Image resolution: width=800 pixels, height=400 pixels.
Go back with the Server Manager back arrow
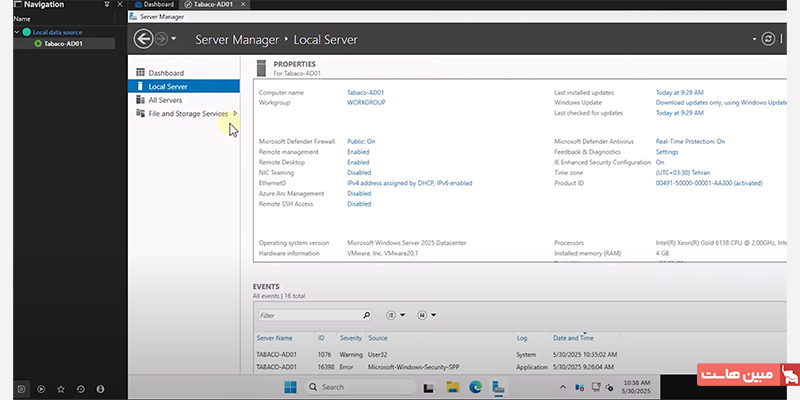[x=143, y=39]
